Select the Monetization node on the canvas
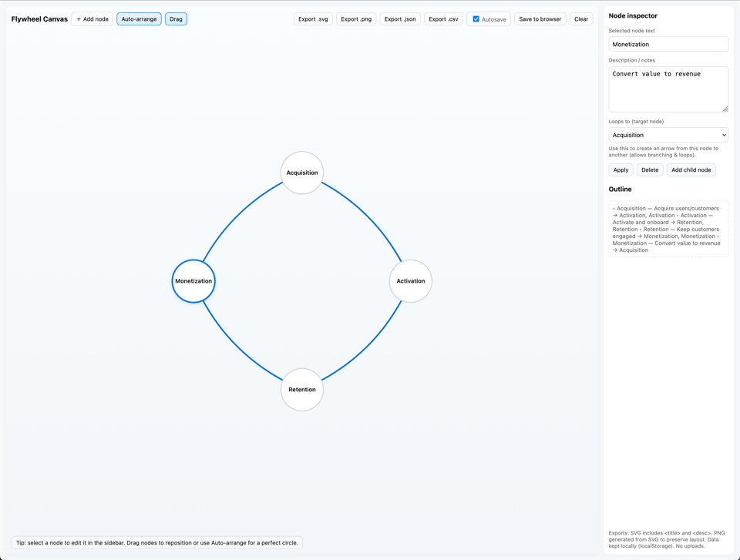Viewport: 740px width, 560px height. (x=193, y=281)
